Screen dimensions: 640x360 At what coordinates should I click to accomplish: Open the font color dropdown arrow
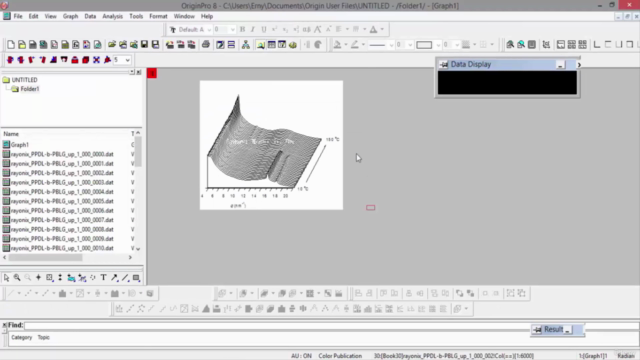coord(382,29)
